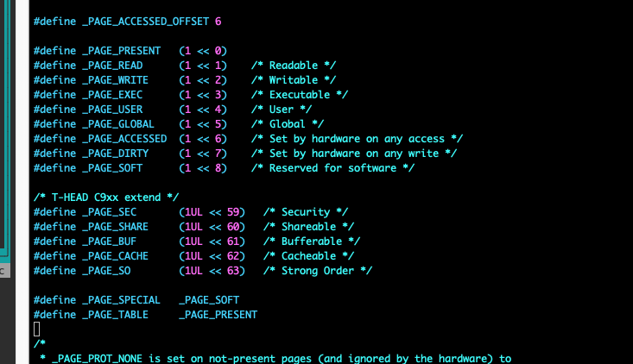
Task: Click the hollow block cursor below _PAGE_TABLE
Action: click(x=37, y=329)
